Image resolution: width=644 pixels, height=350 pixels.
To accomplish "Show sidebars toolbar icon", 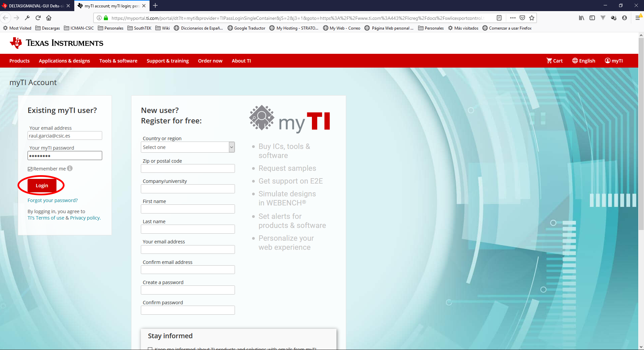I will 592,18.
